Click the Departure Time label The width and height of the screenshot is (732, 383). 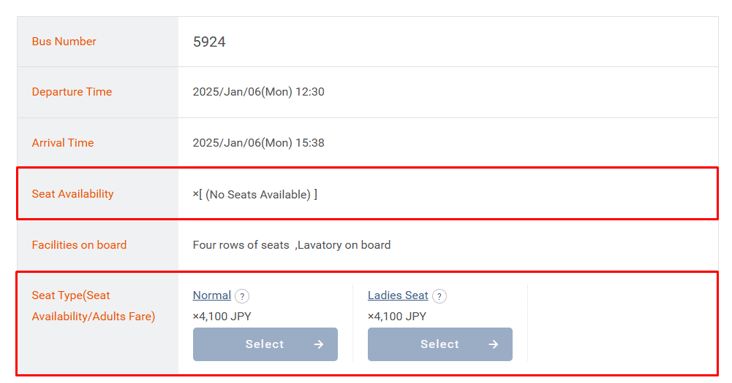(x=72, y=92)
